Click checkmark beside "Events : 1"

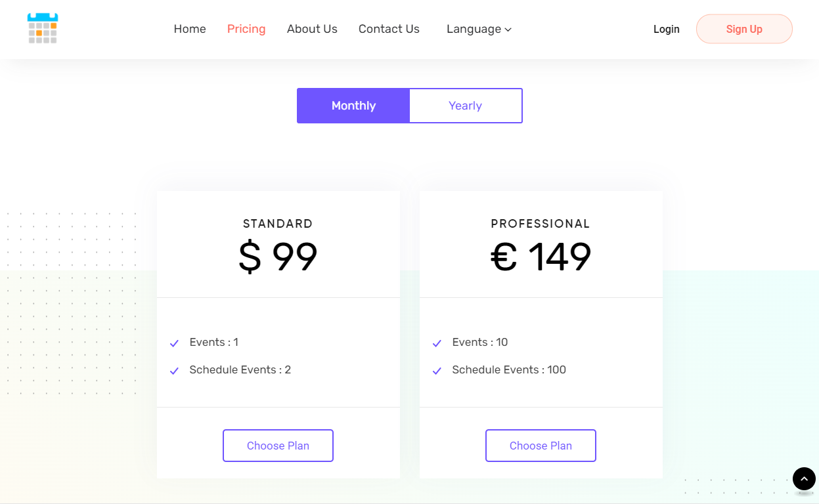(174, 343)
